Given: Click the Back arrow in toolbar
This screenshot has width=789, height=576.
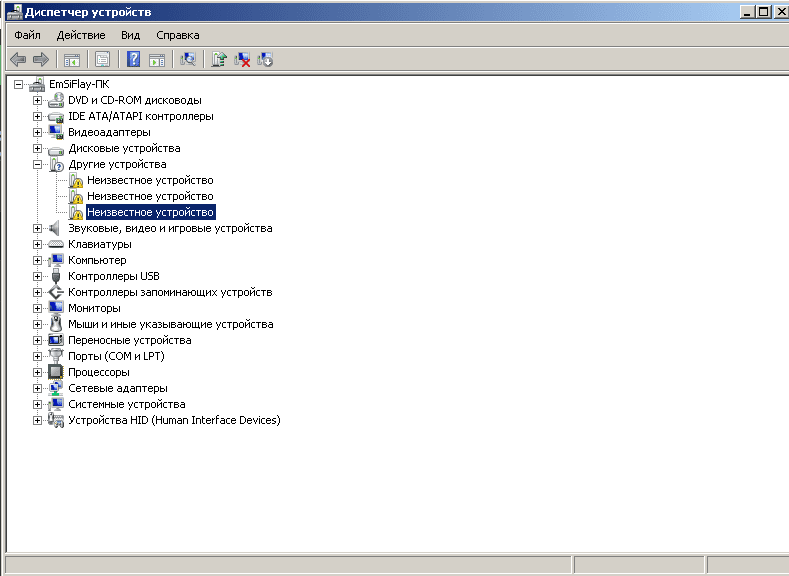Looking at the screenshot, I should tap(18, 60).
